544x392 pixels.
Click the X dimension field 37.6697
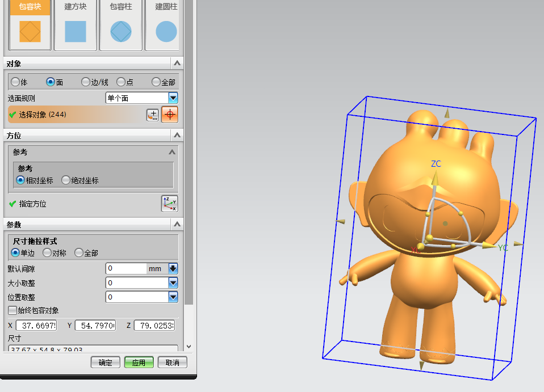tap(36, 326)
